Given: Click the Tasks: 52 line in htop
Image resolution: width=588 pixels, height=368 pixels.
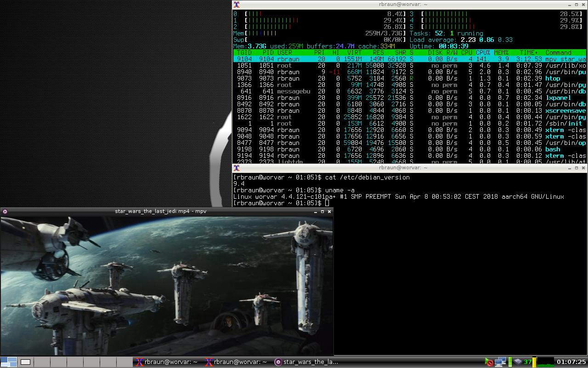Looking at the screenshot, I should coord(446,33).
